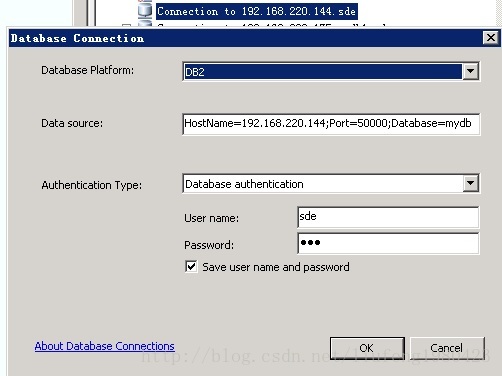Cancel the Database Connection dialog
502x376 pixels.
point(447,348)
